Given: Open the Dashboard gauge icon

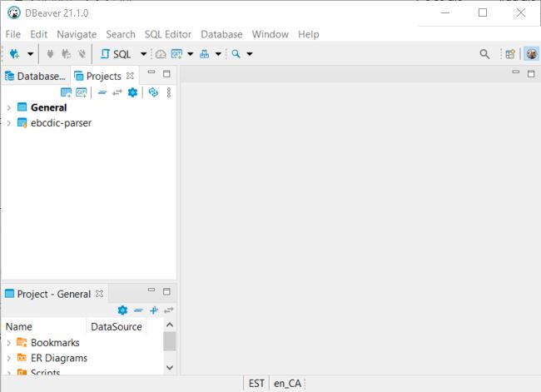Looking at the screenshot, I should pyautogui.click(x=161, y=54).
